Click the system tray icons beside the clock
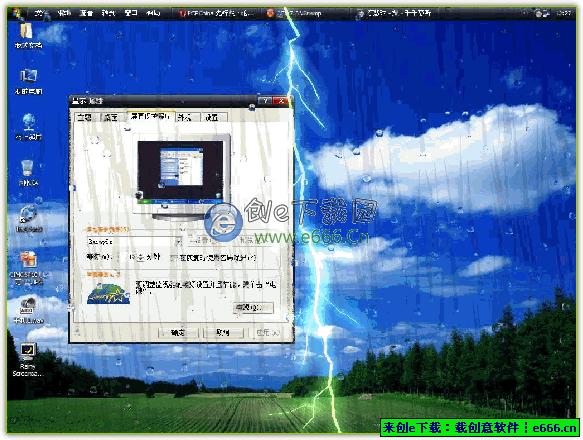This screenshot has width=583, height=440. (x=542, y=13)
